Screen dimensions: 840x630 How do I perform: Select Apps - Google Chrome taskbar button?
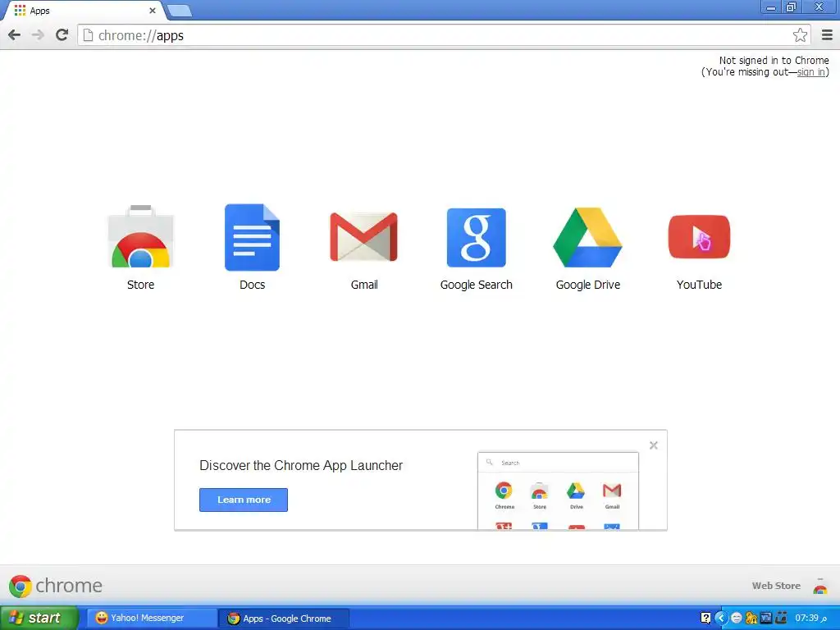click(284, 619)
